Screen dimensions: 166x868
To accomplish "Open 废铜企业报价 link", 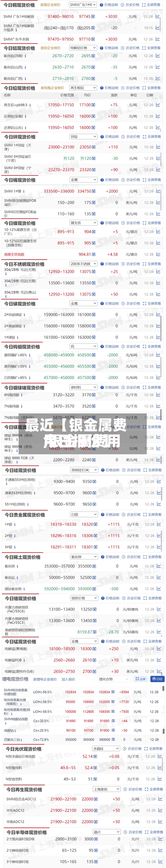I will 50,5.
